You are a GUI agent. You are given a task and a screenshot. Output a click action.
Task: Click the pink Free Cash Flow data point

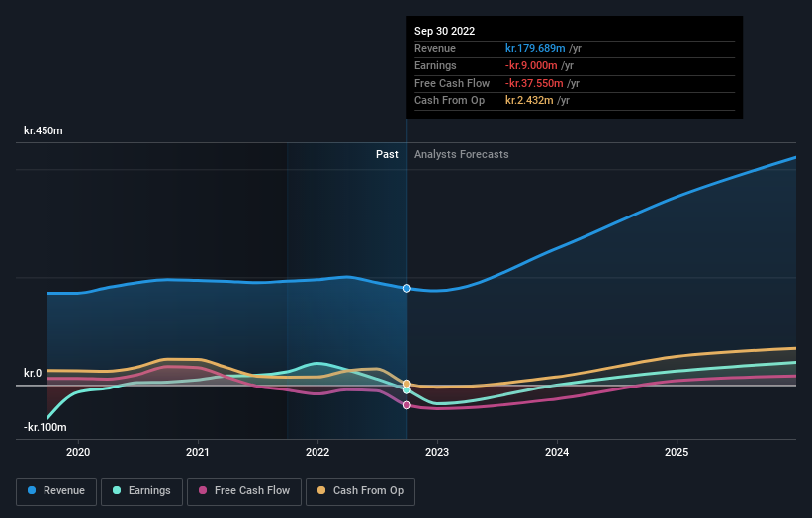407,405
